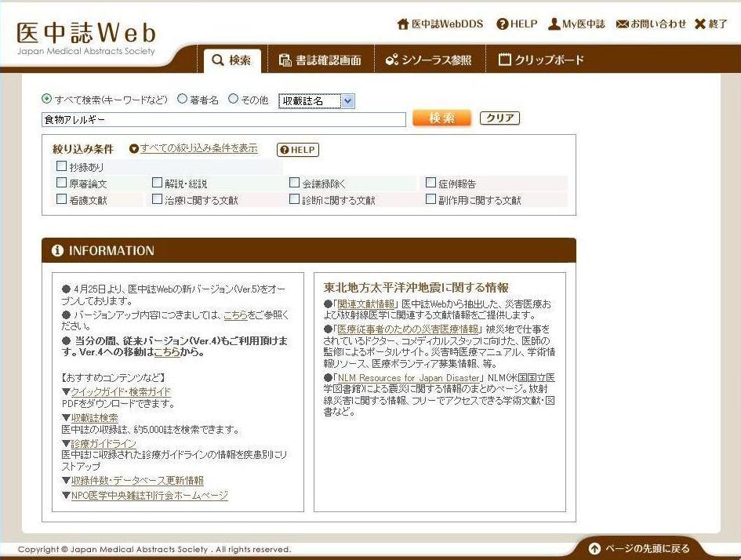Click the 医中誌WebDDS text link

coord(447,24)
